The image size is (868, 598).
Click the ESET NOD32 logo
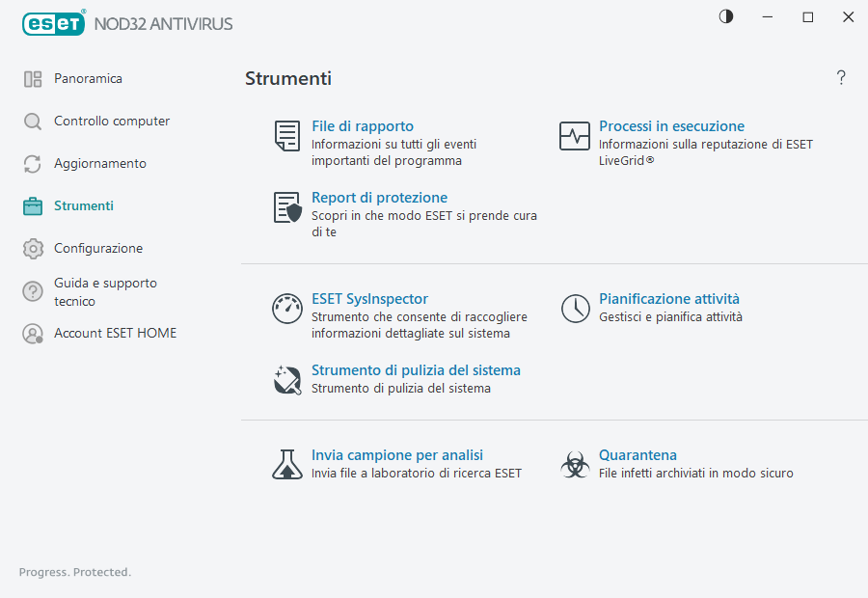54,23
